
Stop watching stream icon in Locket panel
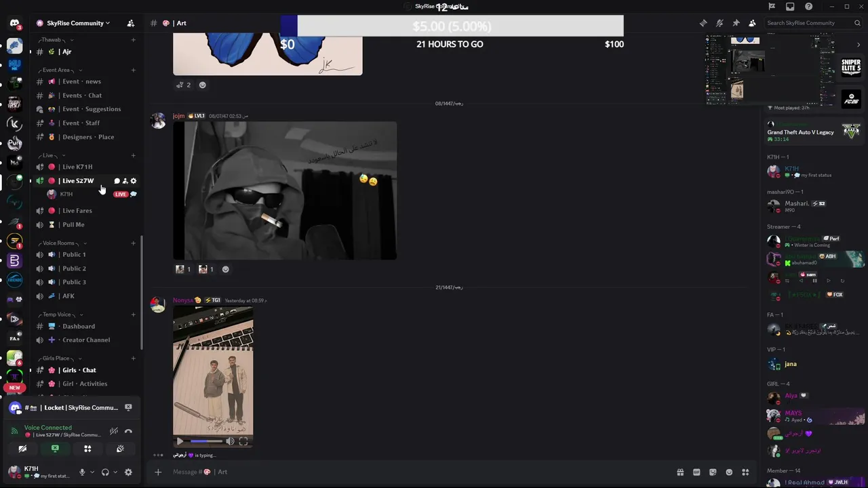click(128, 407)
